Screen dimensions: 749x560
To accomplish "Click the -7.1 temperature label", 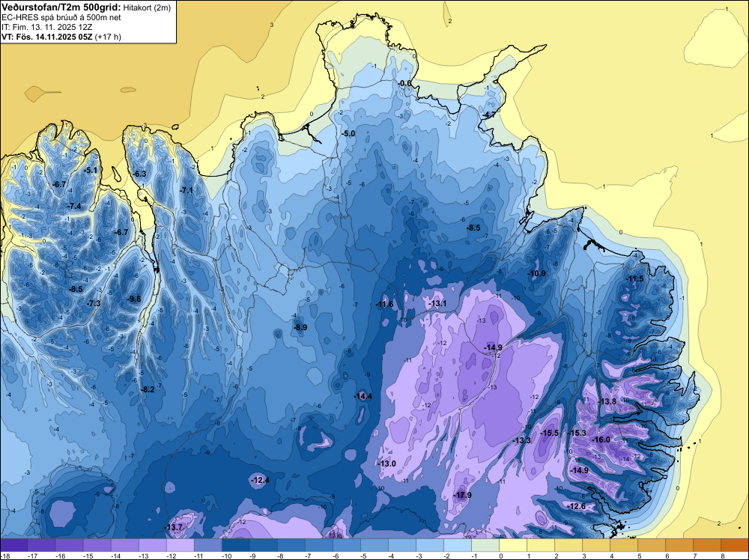I will click(186, 190).
